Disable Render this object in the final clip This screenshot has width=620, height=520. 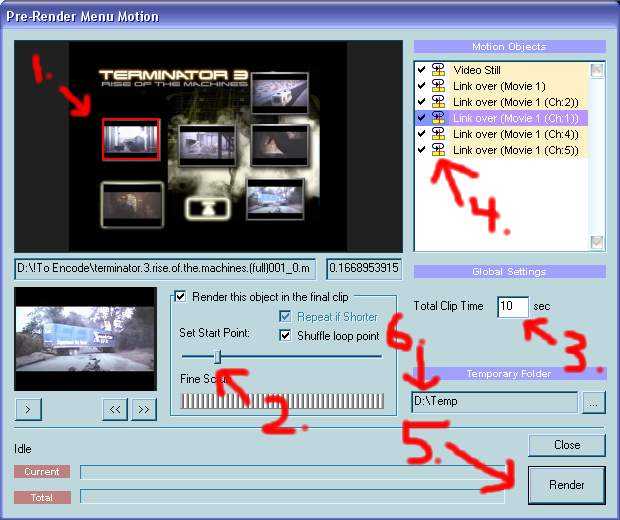point(180,297)
